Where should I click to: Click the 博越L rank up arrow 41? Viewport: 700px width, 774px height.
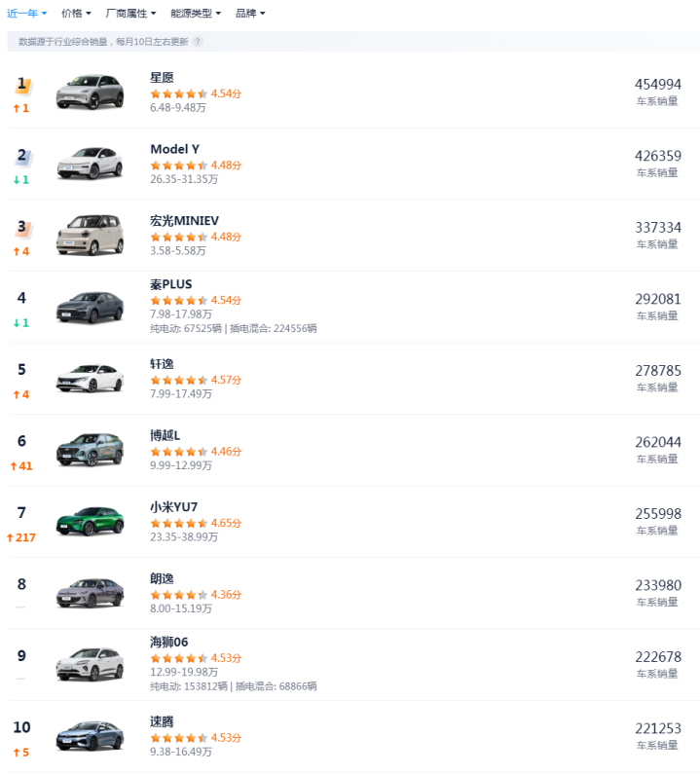click(21, 466)
